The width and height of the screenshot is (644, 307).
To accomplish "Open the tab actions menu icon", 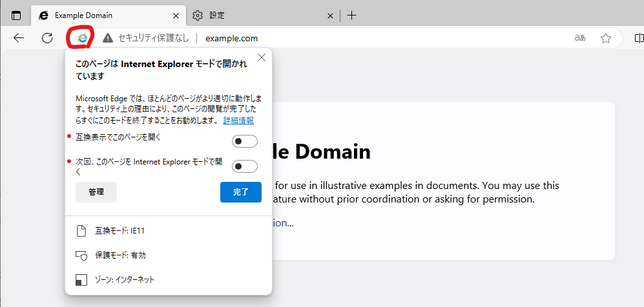I will pos(16,15).
